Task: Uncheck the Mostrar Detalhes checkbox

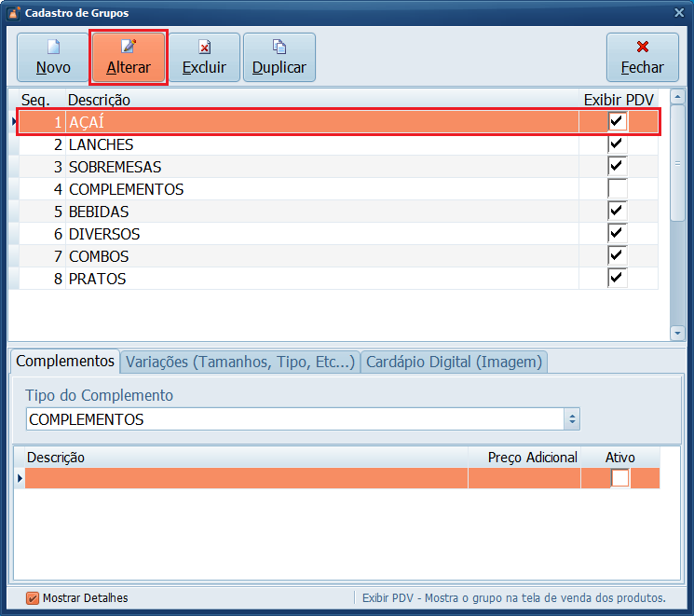Action: (33, 598)
